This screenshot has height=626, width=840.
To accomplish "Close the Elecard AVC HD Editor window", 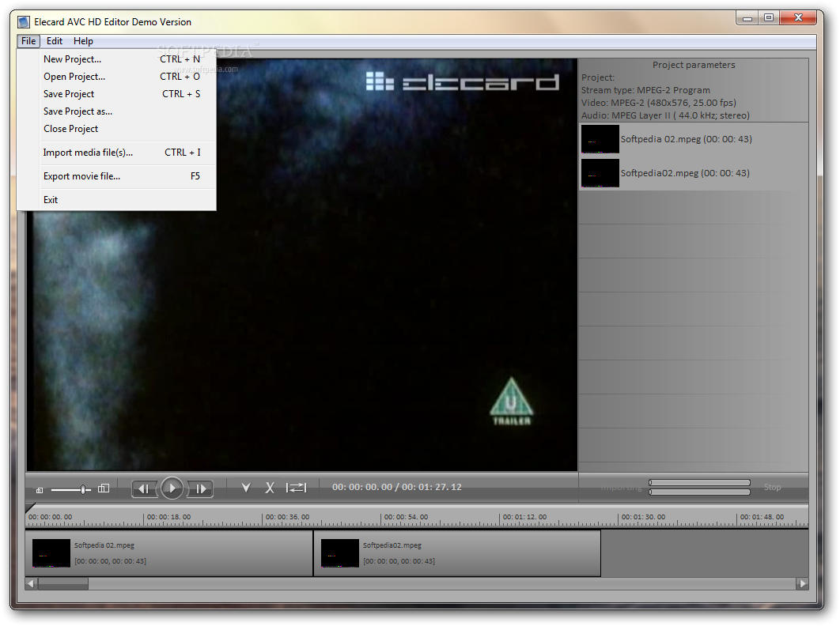I will tap(798, 17).
